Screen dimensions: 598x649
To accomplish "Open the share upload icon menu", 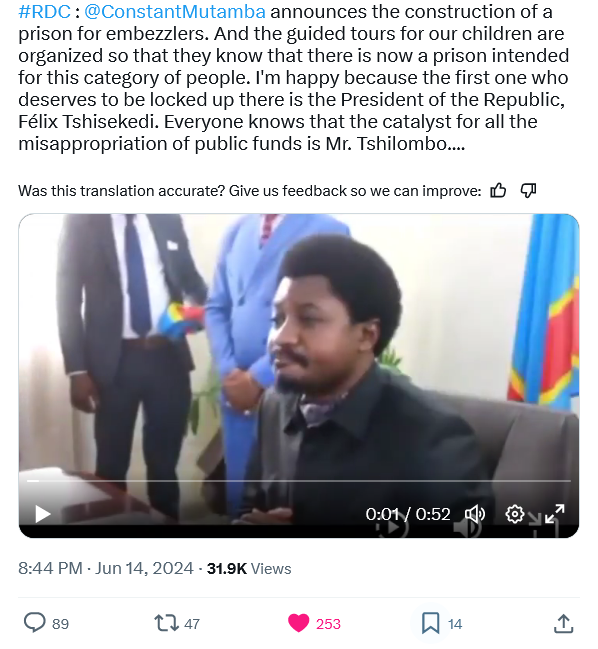I will click(x=563, y=623).
